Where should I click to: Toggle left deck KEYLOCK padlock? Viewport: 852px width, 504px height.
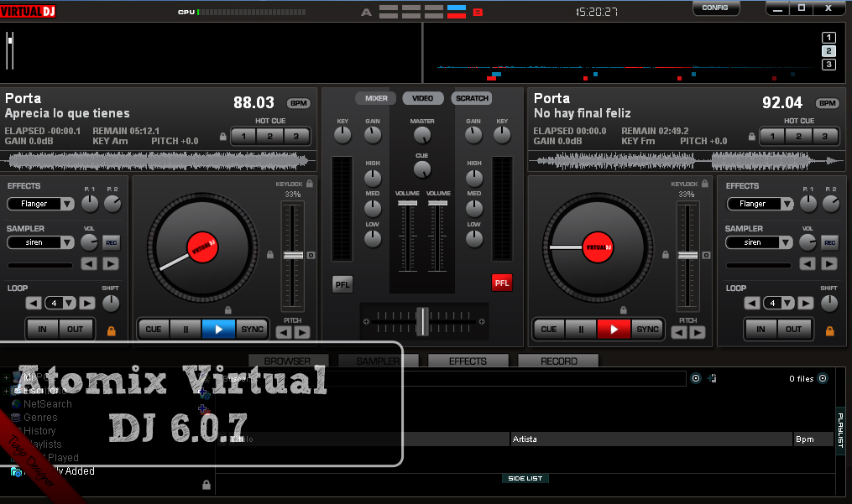pos(310,184)
